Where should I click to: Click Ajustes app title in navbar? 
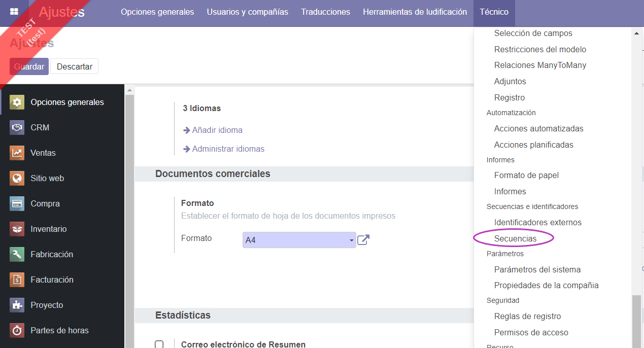coord(61,12)
